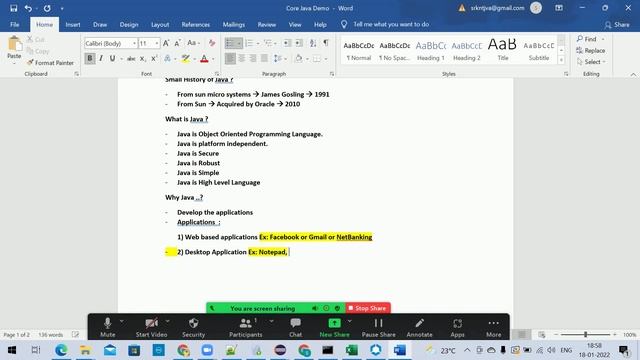The height and width of the screenshot is (360, 640).
Task: Stop Share in Zoom bar
Action: click(368, 308)
